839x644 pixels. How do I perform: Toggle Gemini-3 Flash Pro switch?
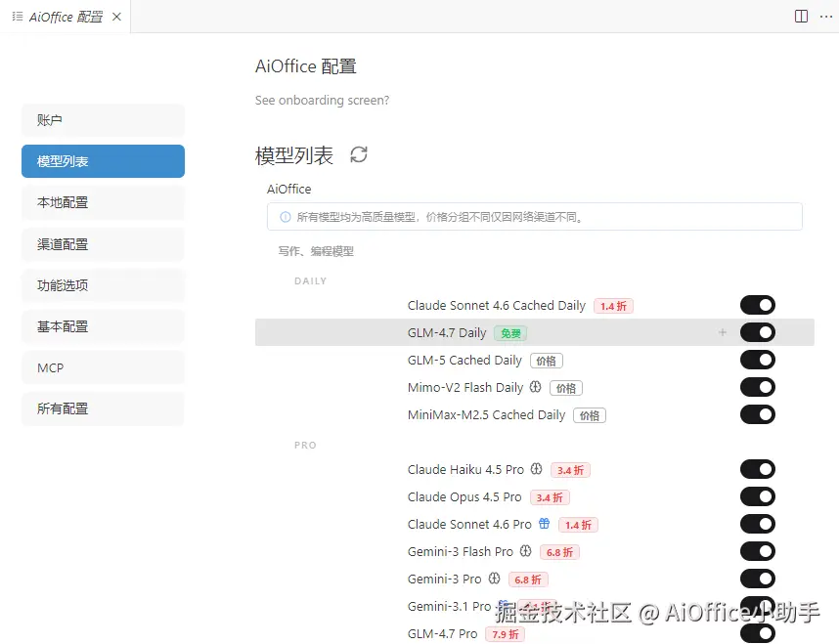758,551
